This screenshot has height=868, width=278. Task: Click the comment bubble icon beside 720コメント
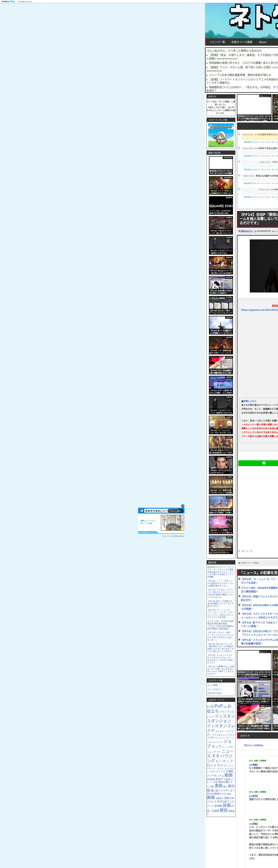239,231
